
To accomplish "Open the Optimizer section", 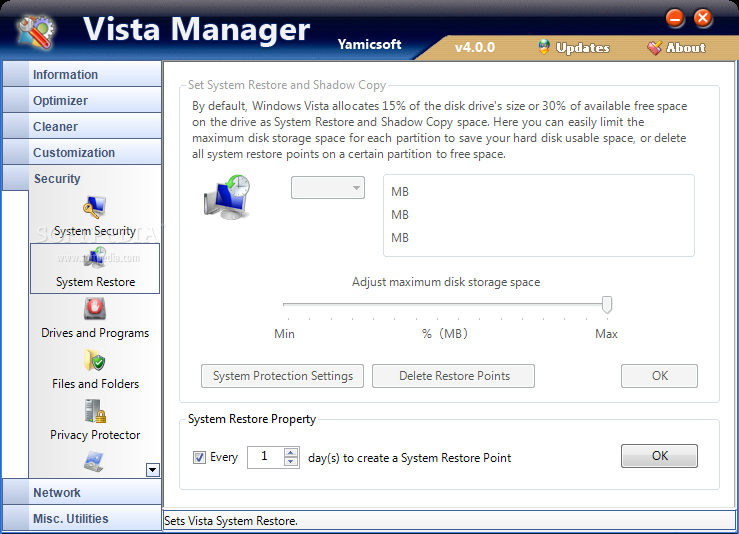I will (82, 100).
